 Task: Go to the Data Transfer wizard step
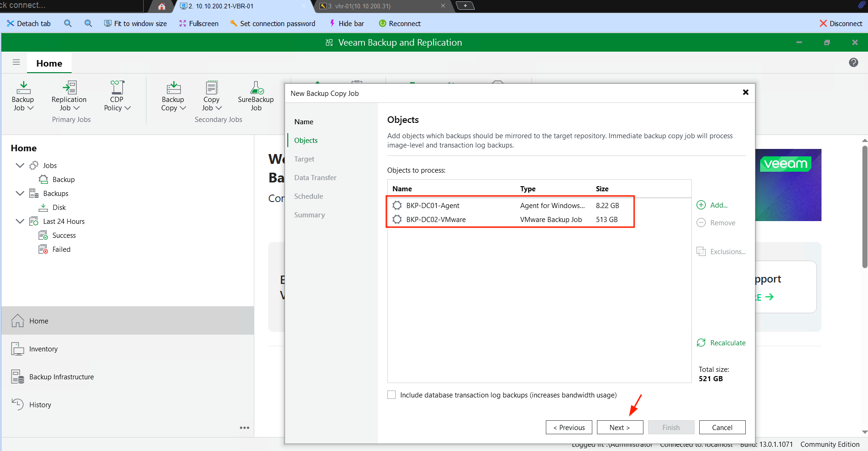click(315, 177)
